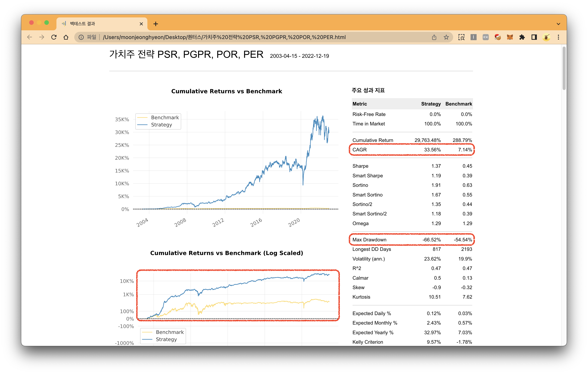Viewport: 588px width, 374px height.
Task: Open the side panel icon
Action: [x=534, y=37]
